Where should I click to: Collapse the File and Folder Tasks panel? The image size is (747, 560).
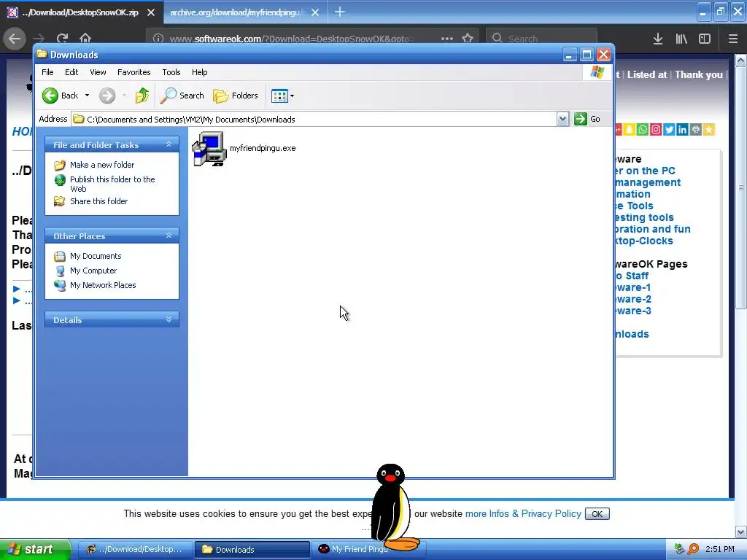[169, 144]
